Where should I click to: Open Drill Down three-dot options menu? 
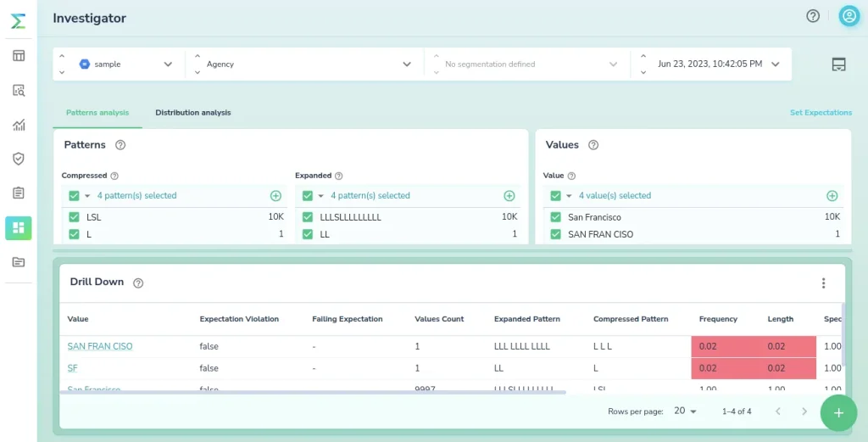click(823, 283)
